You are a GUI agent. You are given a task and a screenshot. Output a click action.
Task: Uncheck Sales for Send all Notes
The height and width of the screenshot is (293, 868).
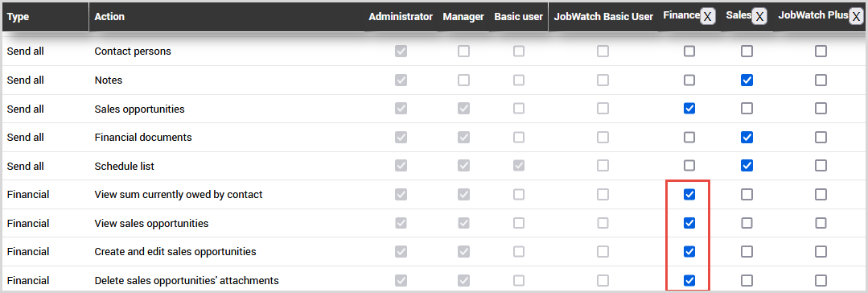[x=747, y=80]
